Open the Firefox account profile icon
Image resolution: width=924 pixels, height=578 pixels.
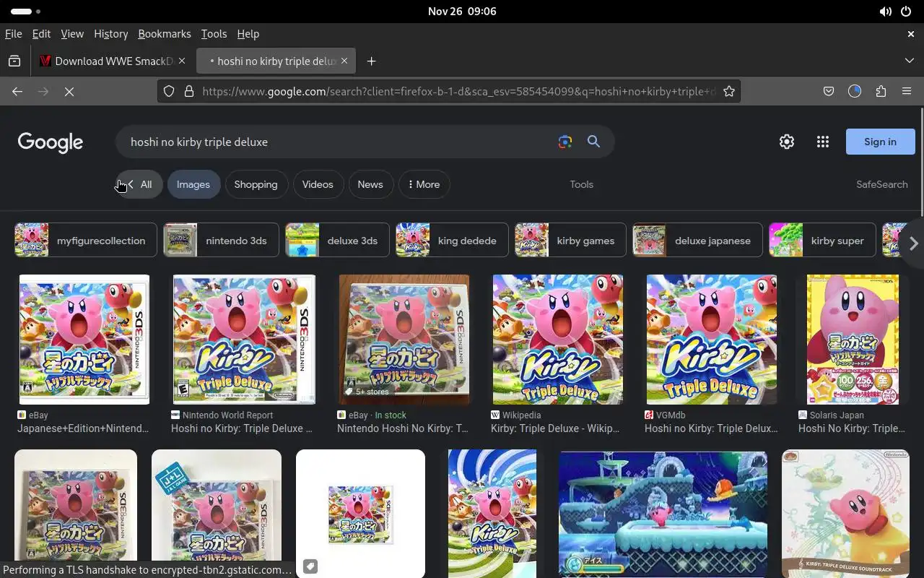[855, 91]
